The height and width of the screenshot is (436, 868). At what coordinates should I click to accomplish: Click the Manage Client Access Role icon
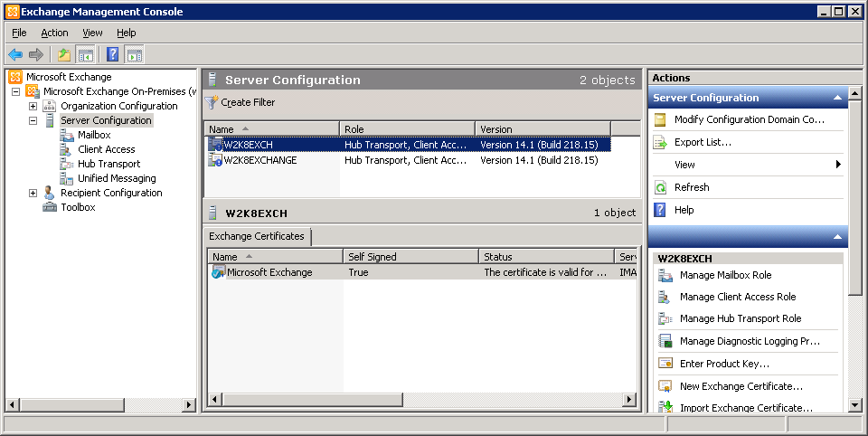tap(664, 297)
